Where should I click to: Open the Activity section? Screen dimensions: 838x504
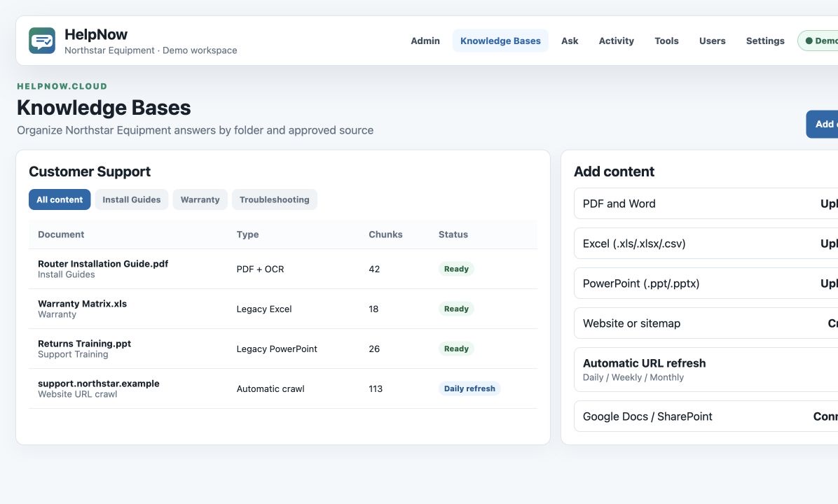coord(616,41)
